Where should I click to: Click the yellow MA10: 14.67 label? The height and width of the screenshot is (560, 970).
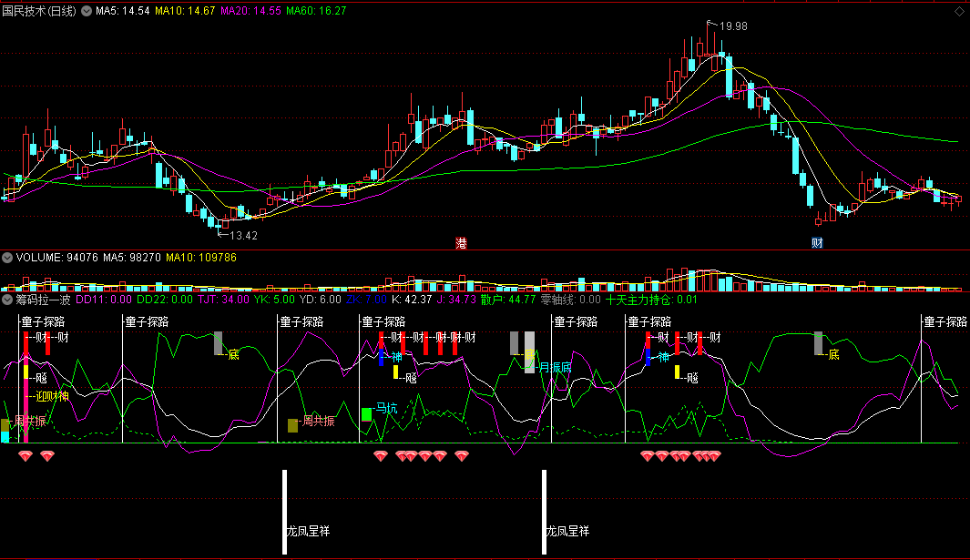pyautogui.click(x=185, y=11)
